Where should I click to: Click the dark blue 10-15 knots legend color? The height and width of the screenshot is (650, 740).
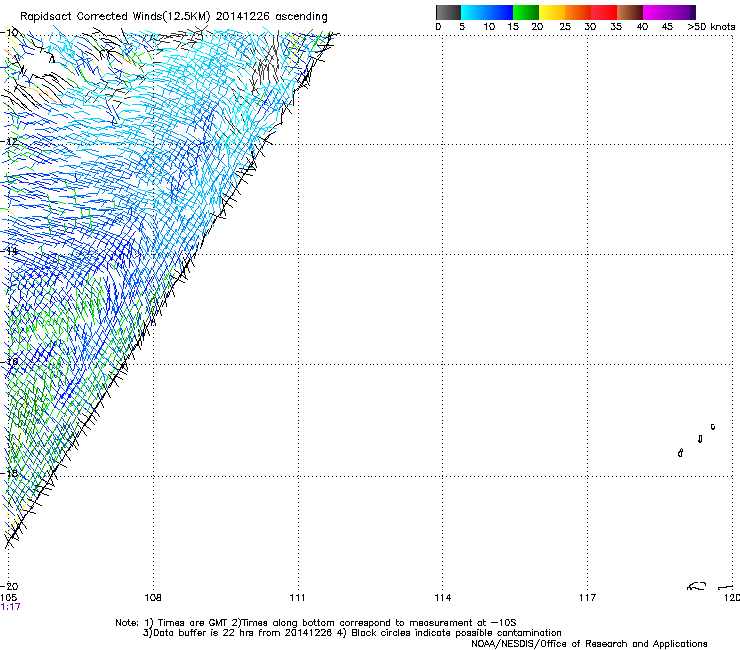(500, 12)
